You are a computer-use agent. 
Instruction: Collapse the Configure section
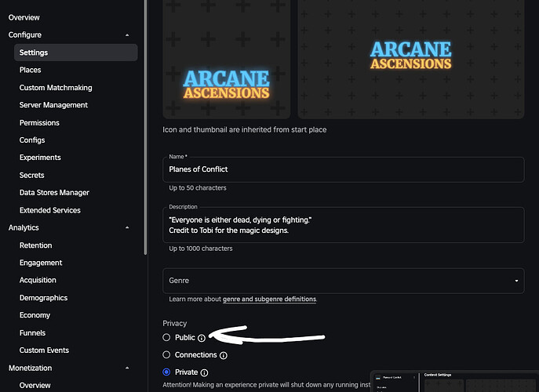point(127,35)
